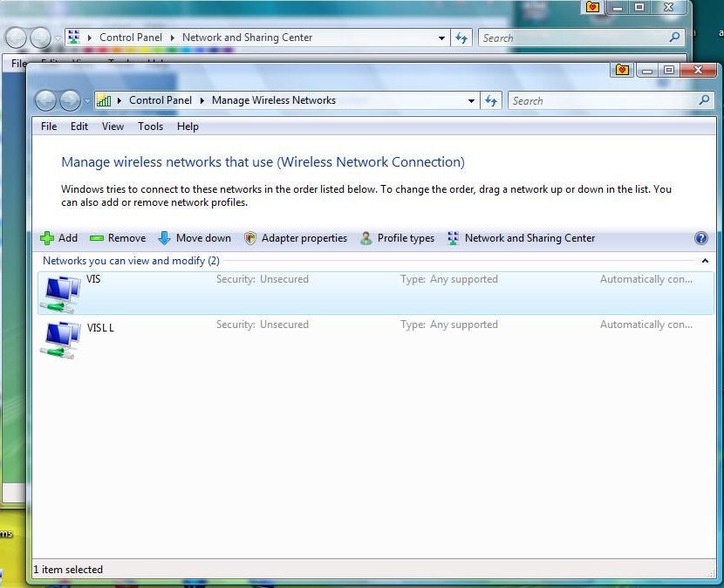
Task: Collapse the 'Networks you can view and modify' group
Action: pos(705,261)
